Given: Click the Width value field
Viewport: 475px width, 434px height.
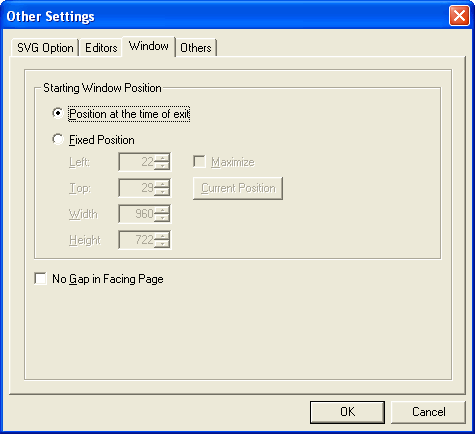Looking at the screenshot, I should 137,214.
